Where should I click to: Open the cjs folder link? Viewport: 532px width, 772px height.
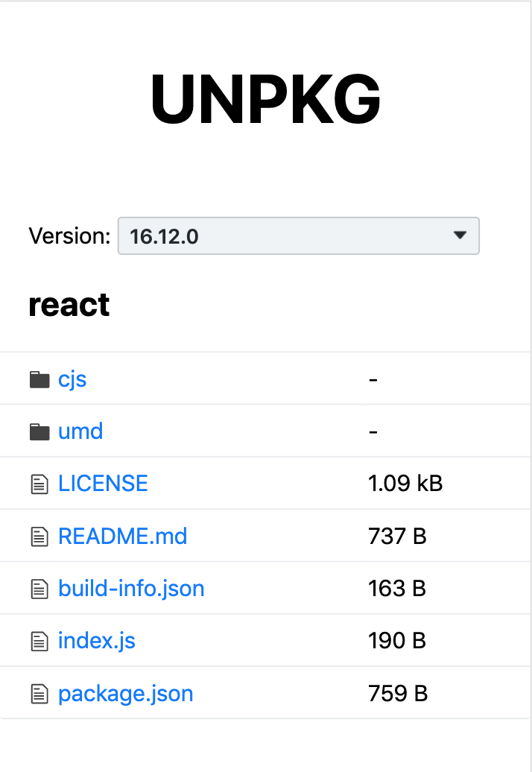click(72, 379)
